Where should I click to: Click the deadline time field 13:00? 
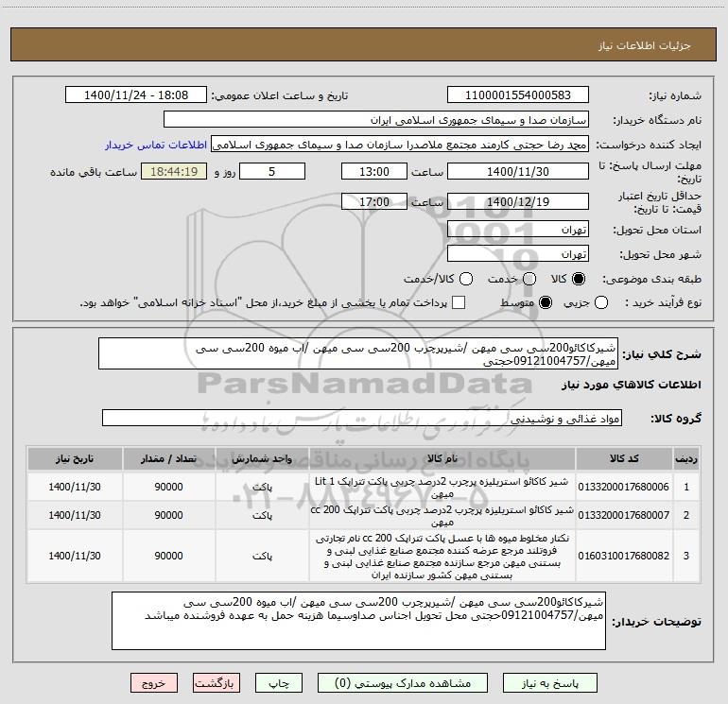[x=374, y=171]
